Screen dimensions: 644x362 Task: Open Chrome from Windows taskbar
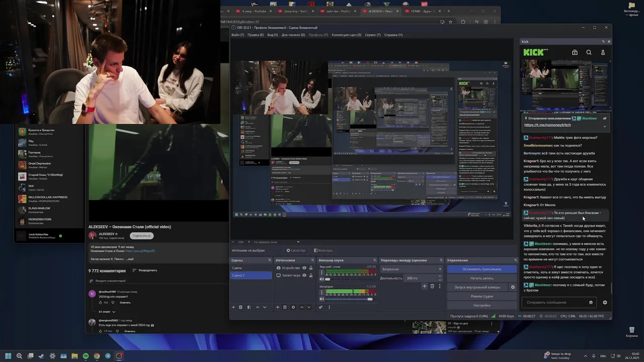(x=97, y=356)
